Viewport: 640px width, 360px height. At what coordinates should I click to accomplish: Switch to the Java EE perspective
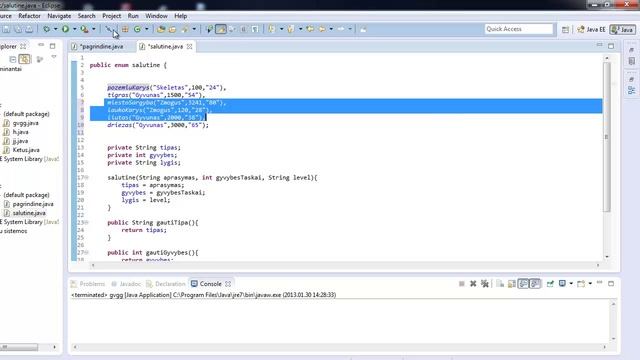click(591, 29)
